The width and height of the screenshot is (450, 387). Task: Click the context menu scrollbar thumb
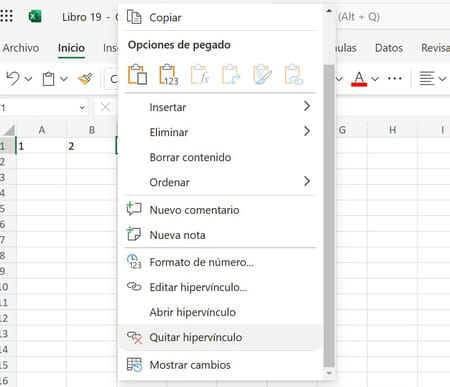[x=329, y=216]
